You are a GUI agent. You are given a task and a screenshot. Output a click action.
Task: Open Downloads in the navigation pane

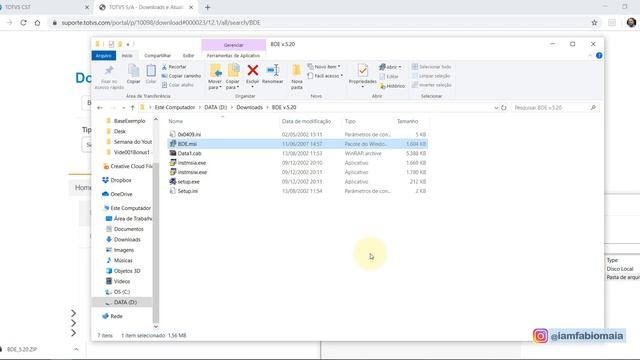(x=127, y=240)
